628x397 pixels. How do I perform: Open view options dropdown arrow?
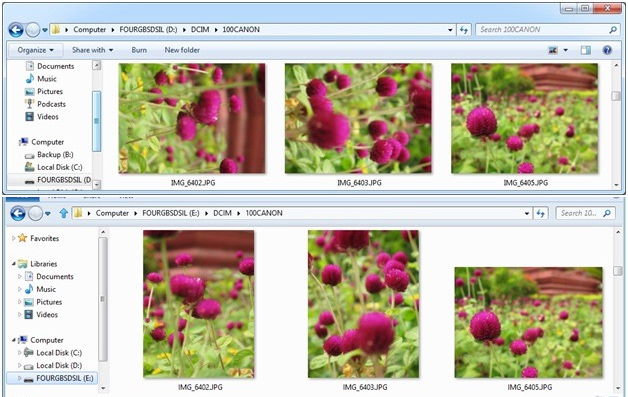pos(566,50)
